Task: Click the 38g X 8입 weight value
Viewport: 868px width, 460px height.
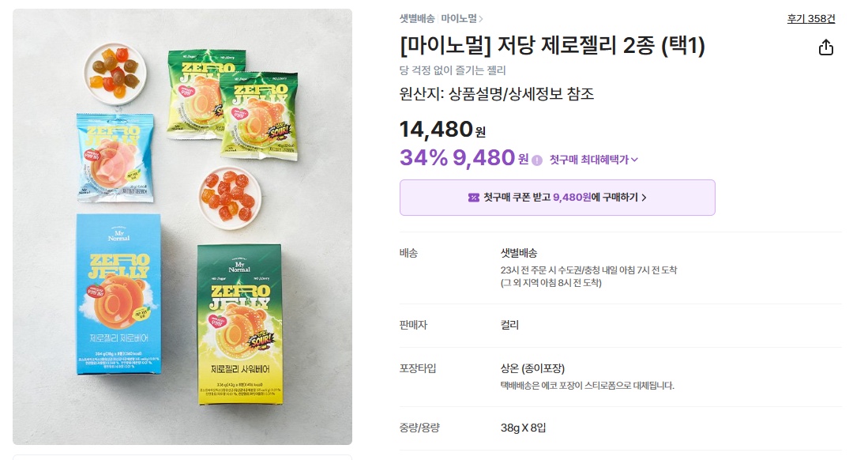Action: click(524, 428)
